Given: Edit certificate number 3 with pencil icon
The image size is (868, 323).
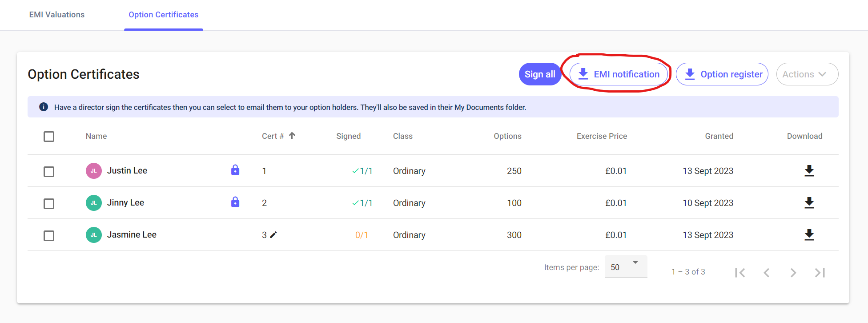Looking at the screenshot, I should 273,234.
